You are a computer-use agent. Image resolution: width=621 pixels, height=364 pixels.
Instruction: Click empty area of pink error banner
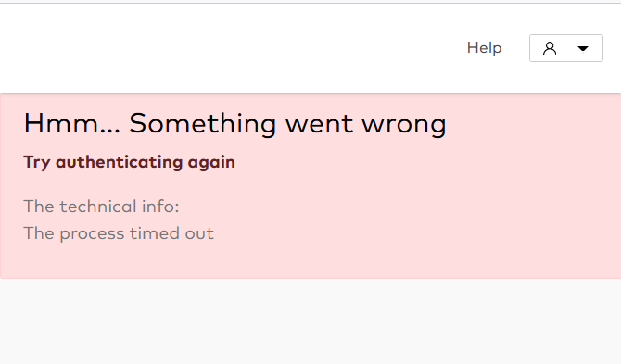(x=436, y=206)
